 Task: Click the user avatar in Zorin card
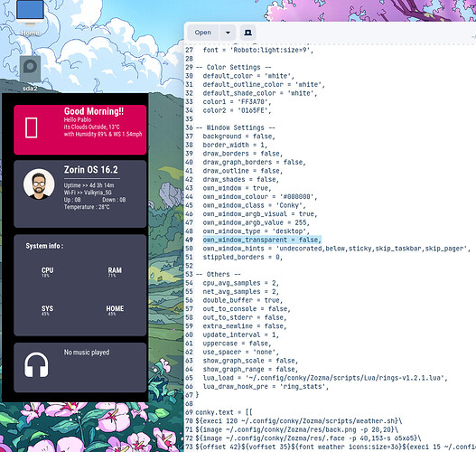click(39, 184)
